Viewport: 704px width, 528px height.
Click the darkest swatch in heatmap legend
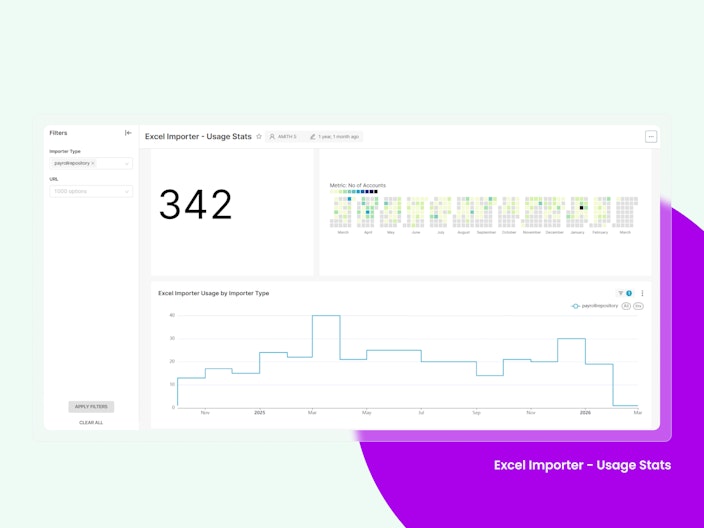coord(376,192)
